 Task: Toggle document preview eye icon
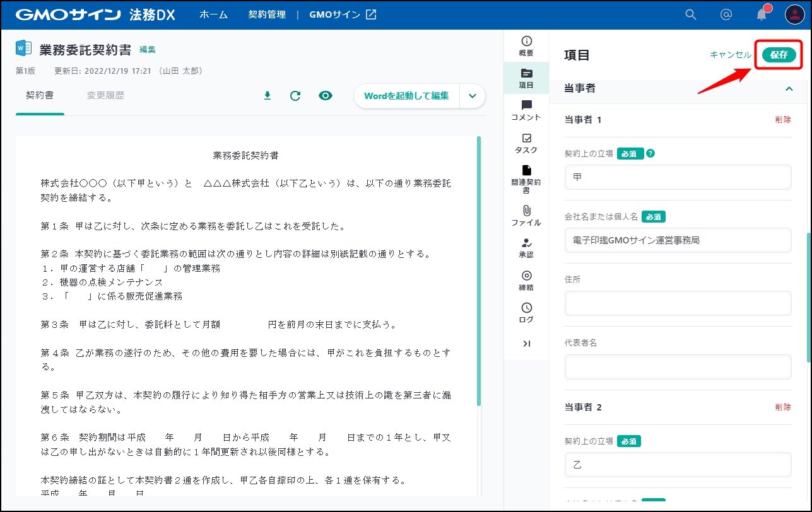tap(326, 96)
